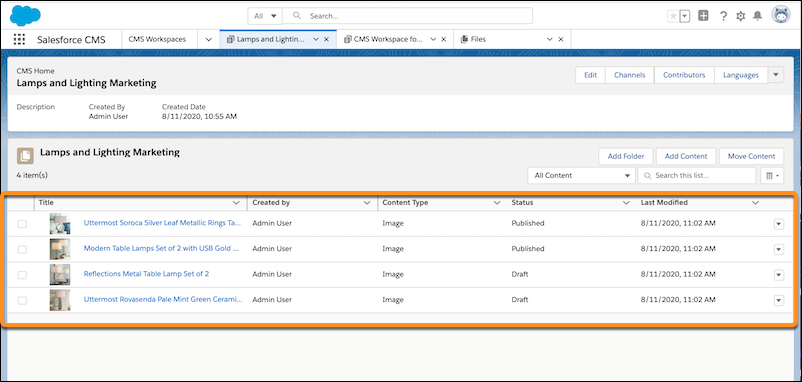Close the CMS Workspace fo... tab
This screenshot has width=802, height=382.
coord(443,39)
